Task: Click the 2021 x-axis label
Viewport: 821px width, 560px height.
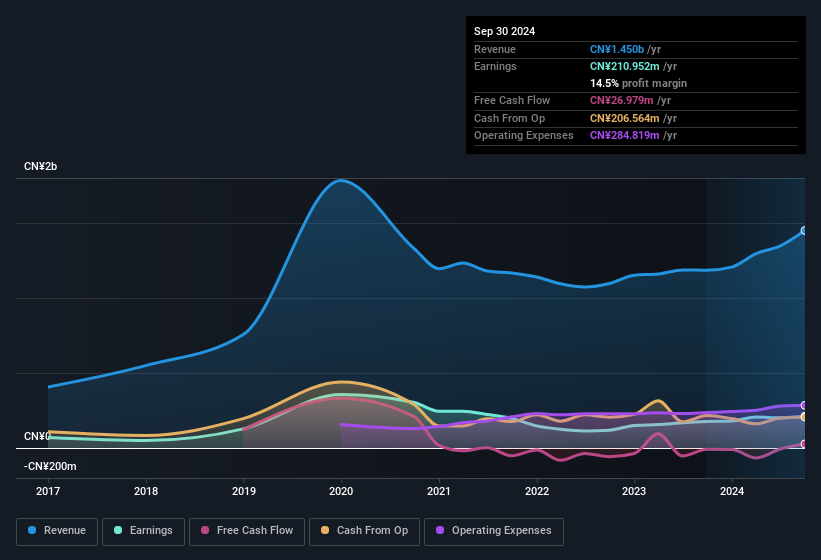Action: [x=439, y=491]
